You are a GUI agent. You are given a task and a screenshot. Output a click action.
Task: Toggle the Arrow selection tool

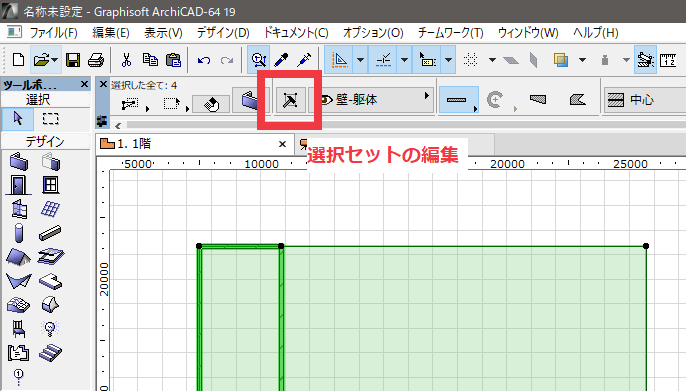coord(18,119)
